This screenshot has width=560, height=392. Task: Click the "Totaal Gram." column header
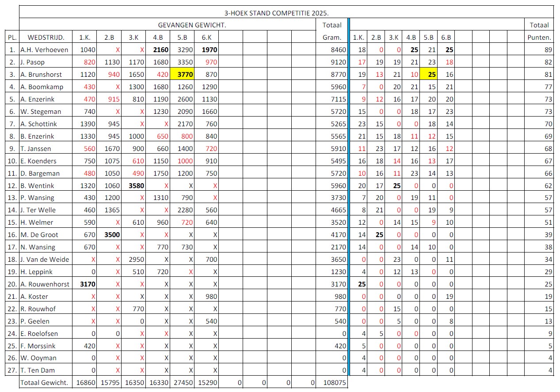(x=331, y=31)
